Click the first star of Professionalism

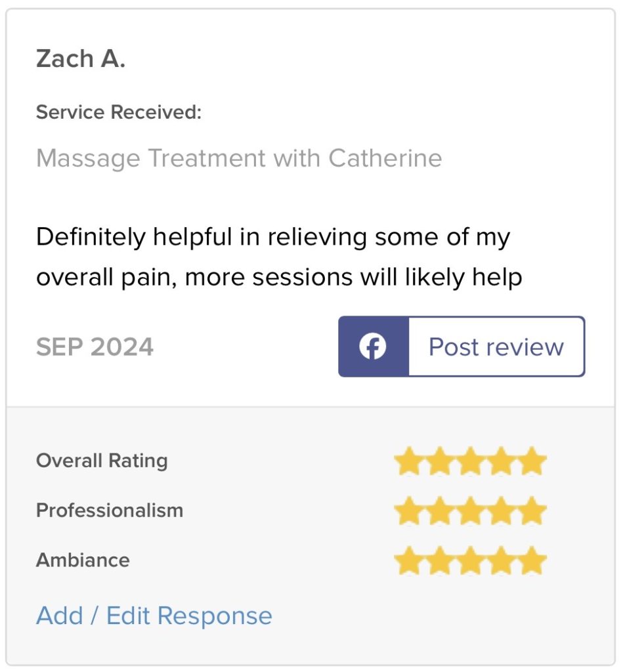408,511
